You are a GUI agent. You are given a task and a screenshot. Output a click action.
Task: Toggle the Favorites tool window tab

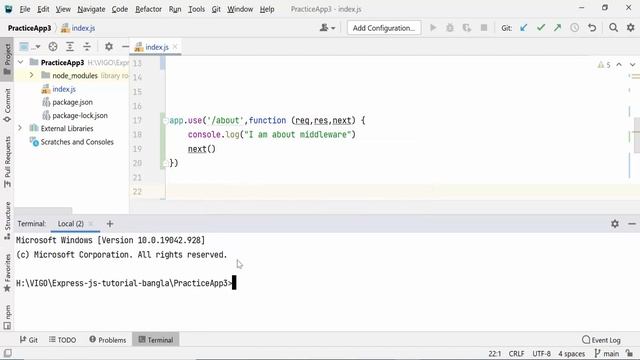click(7, 273)
